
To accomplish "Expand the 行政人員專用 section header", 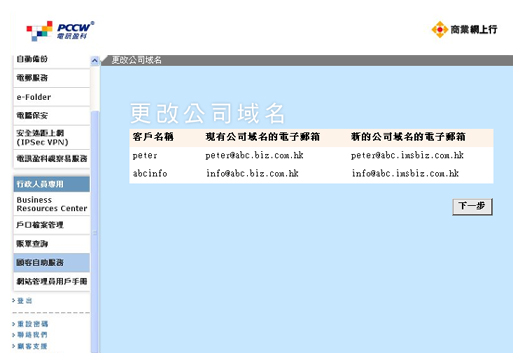I will (52, 184).
